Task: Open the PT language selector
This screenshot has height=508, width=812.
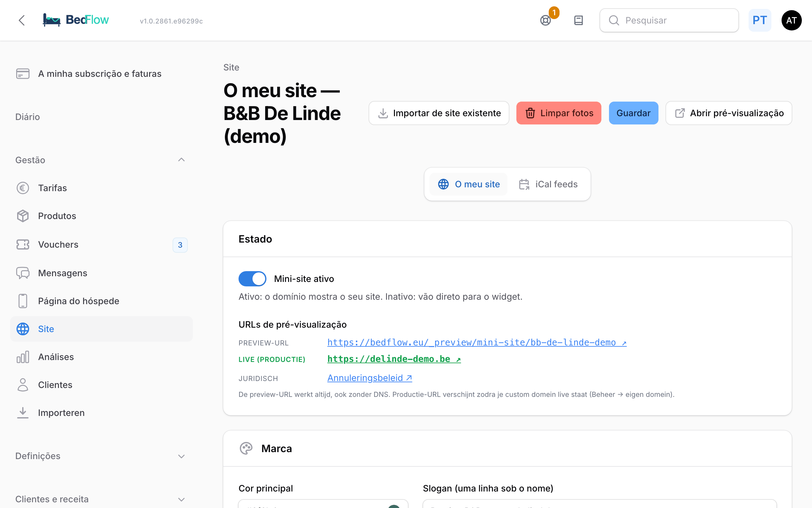Action: tap(760, 21)
